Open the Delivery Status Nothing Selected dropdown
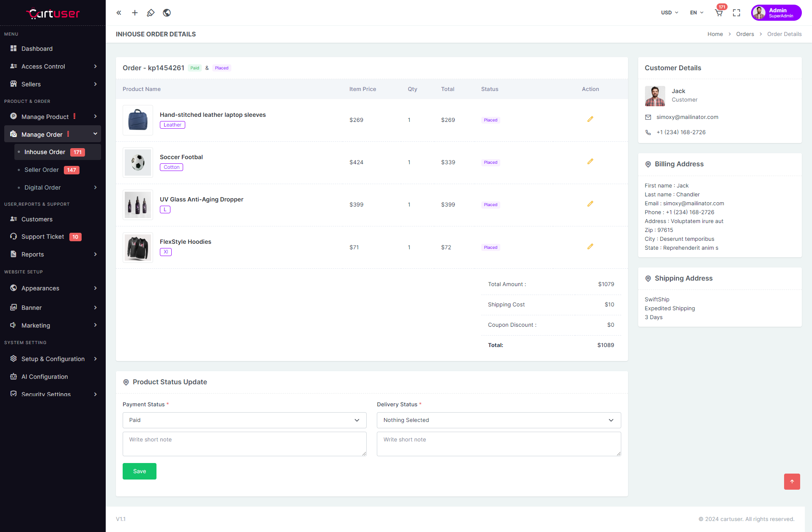Image resolution: width=812 pixels, height=532 pixels. pyautogui.click(x=499, y=420)
